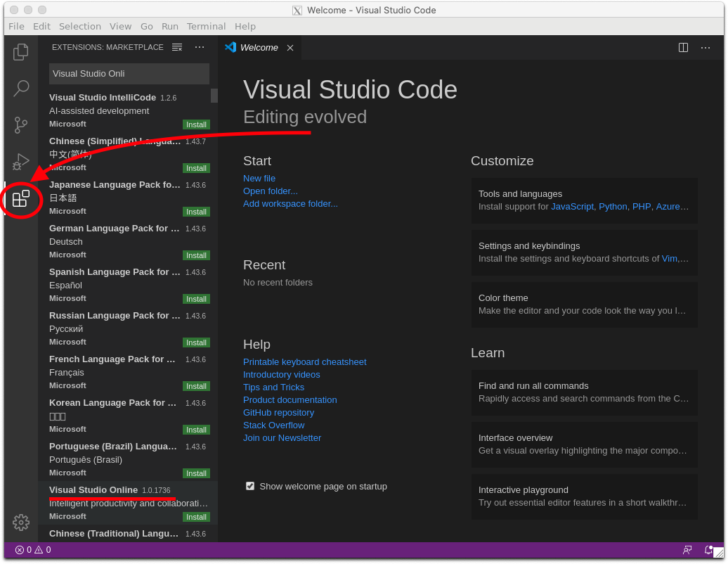Open the Search view in activity bar
The height and width of the screenshot is (564, 728).
click(21, 88)
